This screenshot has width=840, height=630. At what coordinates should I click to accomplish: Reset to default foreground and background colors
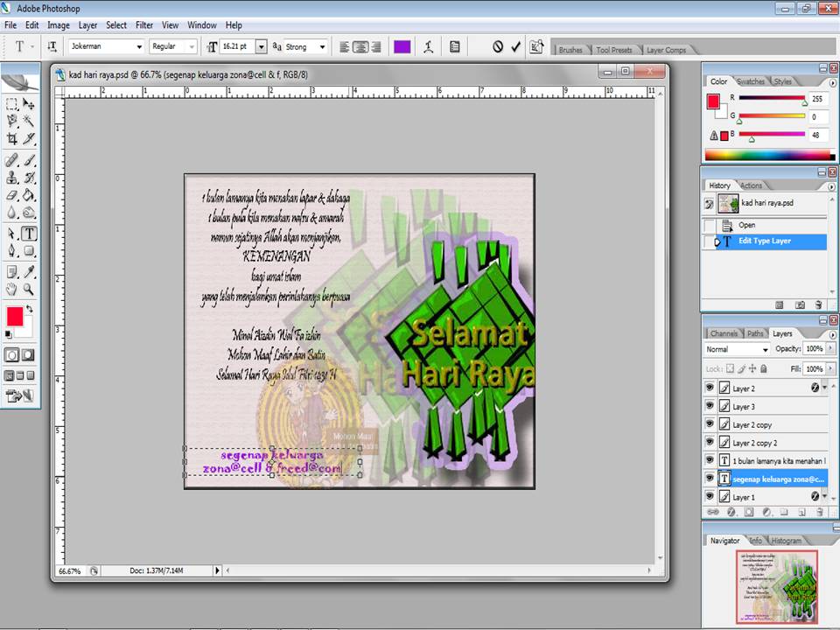(x=8, y=334)
